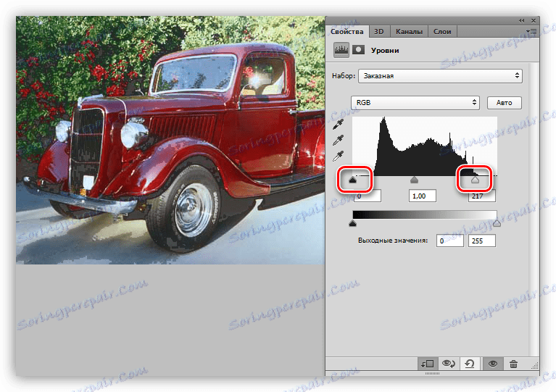Click the midtone input field showing 1,00
556x392 pixels.
423,196
